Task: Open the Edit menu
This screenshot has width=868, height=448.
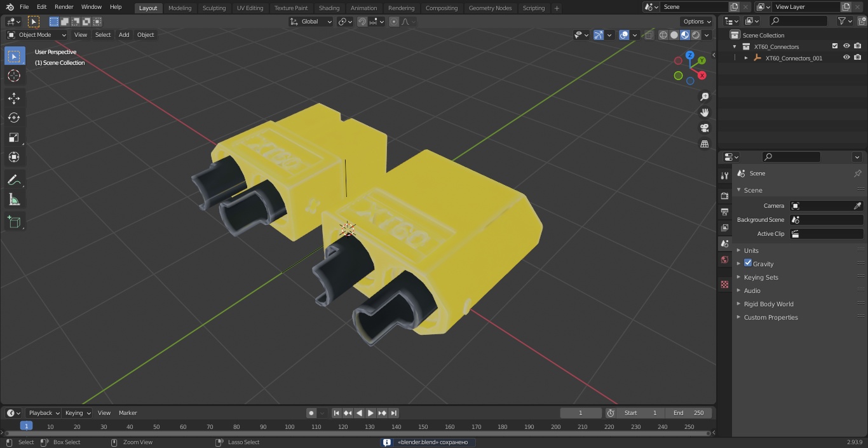Action: coord(42,7)
